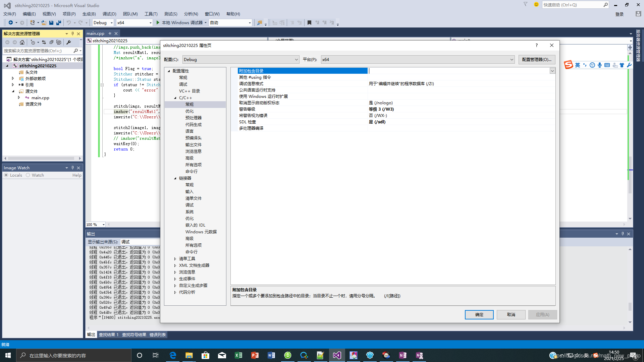Viewport: 644px width, 362px height.
Task: Click 登录 sign-in link
Action: click(619, 14)
